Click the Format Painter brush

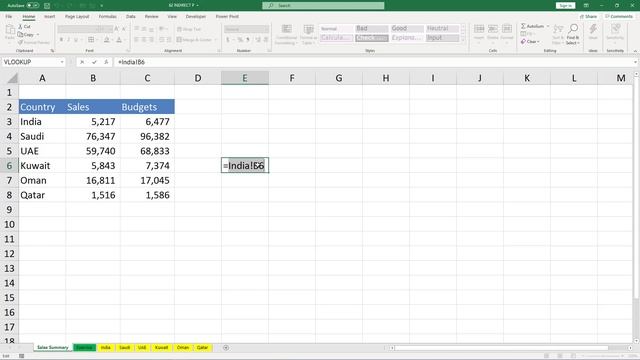click(20, 42)
